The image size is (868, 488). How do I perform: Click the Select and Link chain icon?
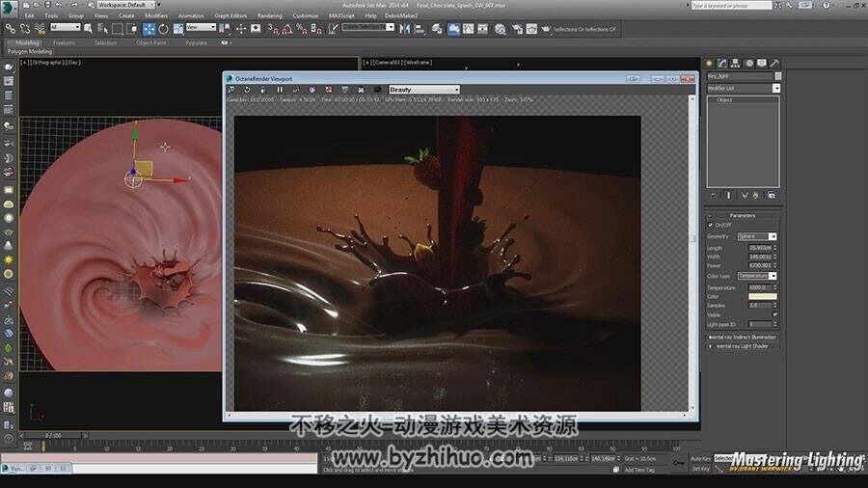pos(11,28)
